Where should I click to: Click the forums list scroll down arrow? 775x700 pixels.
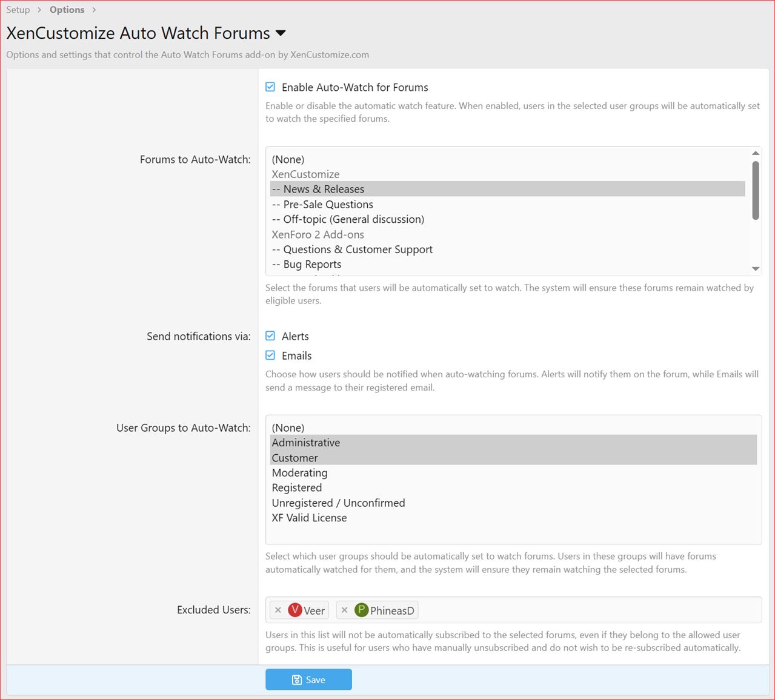tap(756, 269)
